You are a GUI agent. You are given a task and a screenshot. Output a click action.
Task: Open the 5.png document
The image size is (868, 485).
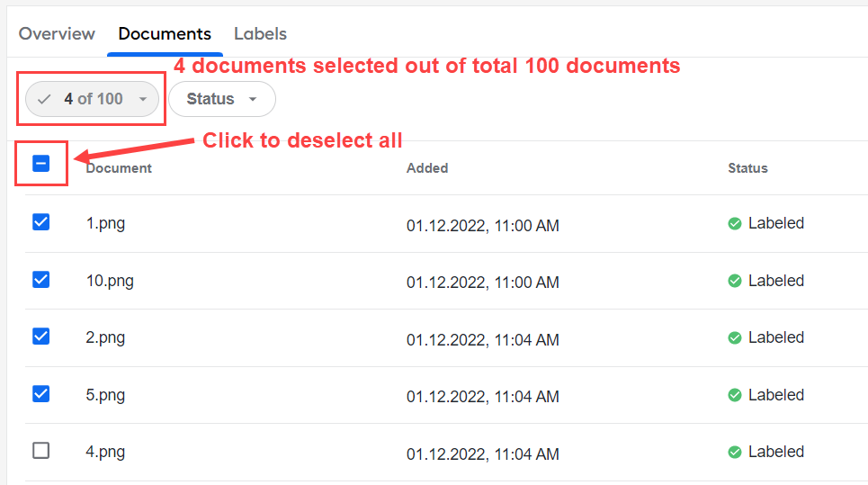[105, 395]
